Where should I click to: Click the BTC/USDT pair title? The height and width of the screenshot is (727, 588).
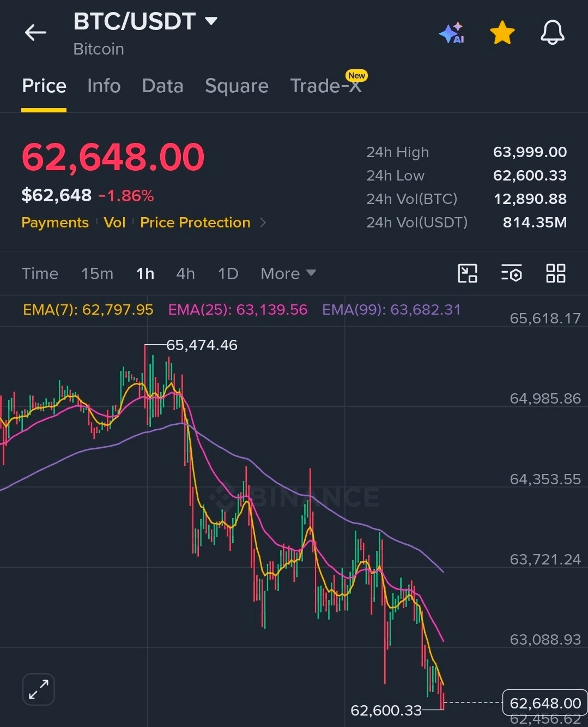pyautogui.click(x=135, y=22)
